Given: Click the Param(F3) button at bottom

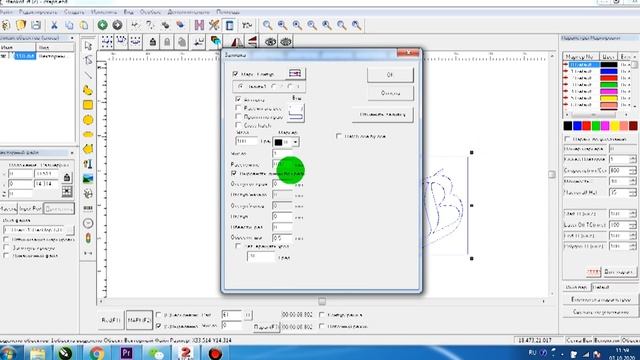Looking at the screenshot, I should 266,327.
